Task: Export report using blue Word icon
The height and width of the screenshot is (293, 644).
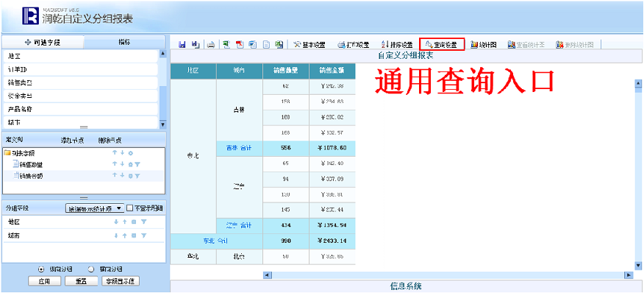Action: 253,44
